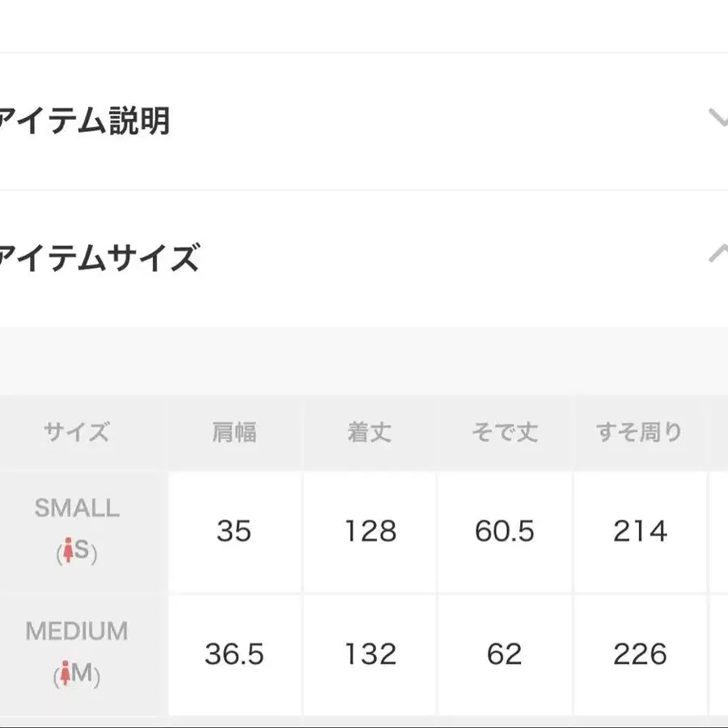Collapse the アイテムサイズ section chevron
Viewport: 728px width, 728px height.
[719, 253]
